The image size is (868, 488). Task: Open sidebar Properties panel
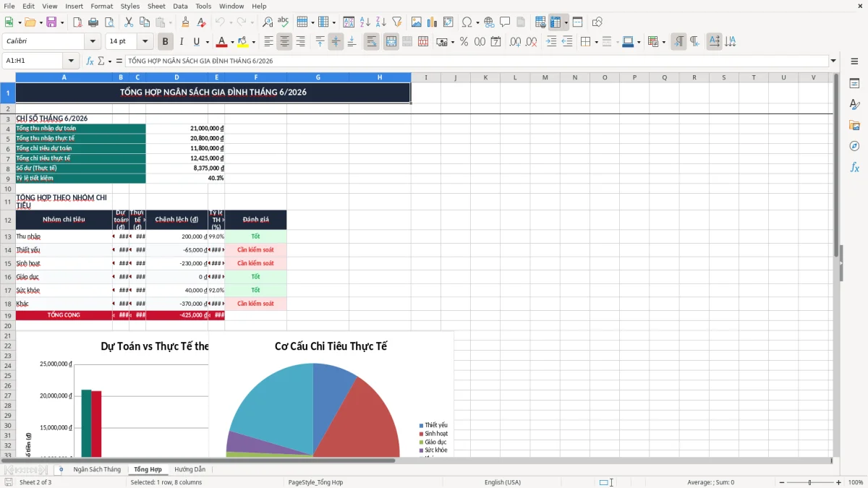click(854, 84)
